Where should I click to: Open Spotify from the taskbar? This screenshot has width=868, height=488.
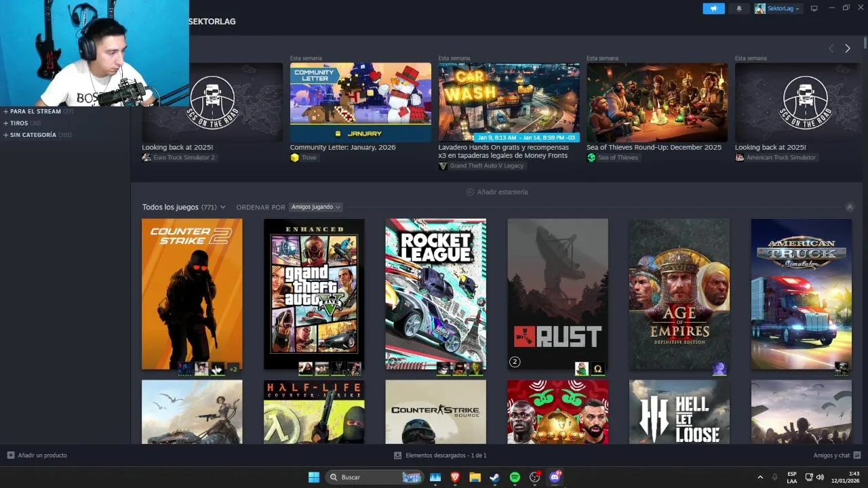tap(515, 477)
